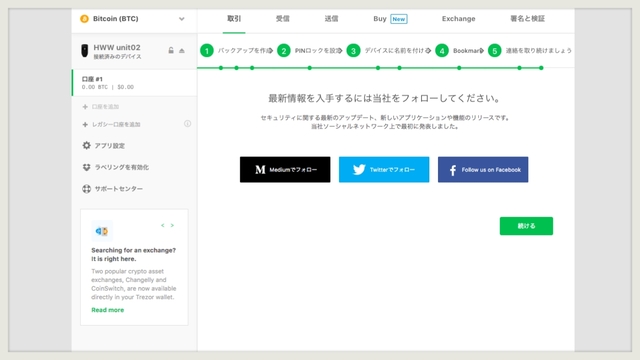Image resolution: width=640 pixels, height=360 pixels.
Task: Click step 5 circle for staying connected
Action: point(495,51)
